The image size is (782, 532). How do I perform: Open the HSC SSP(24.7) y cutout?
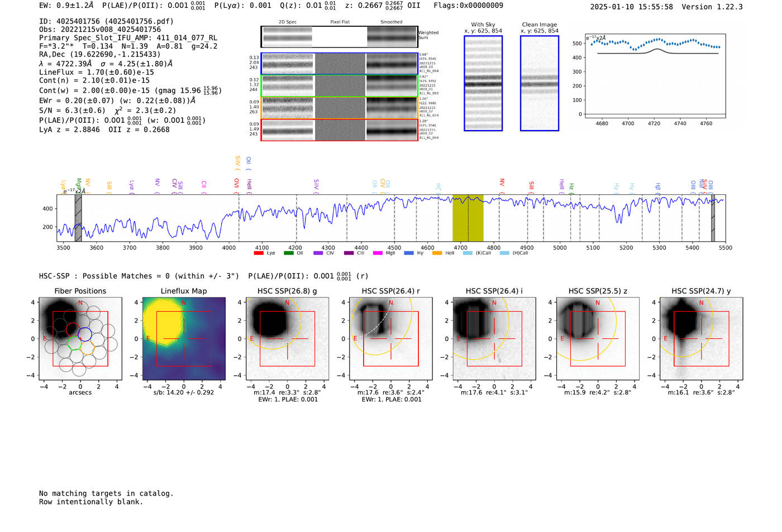(702, 339)
